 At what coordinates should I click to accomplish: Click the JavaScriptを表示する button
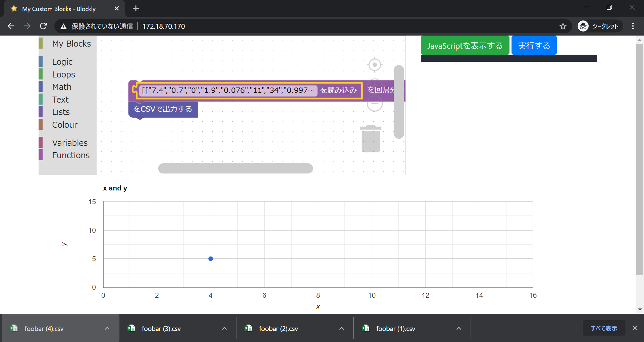[465, 45]
